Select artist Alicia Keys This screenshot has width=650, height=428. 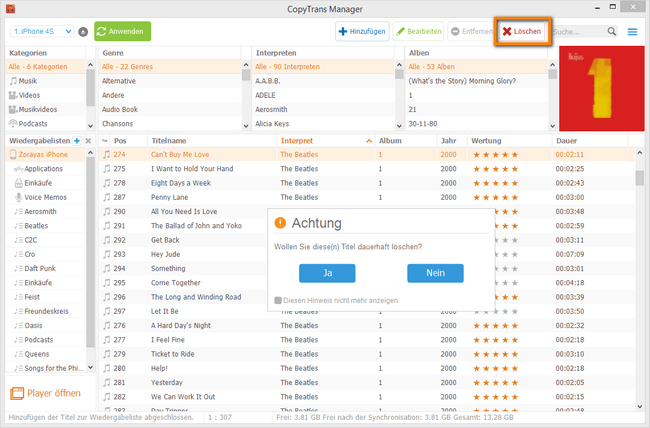(x=323, y=124)
